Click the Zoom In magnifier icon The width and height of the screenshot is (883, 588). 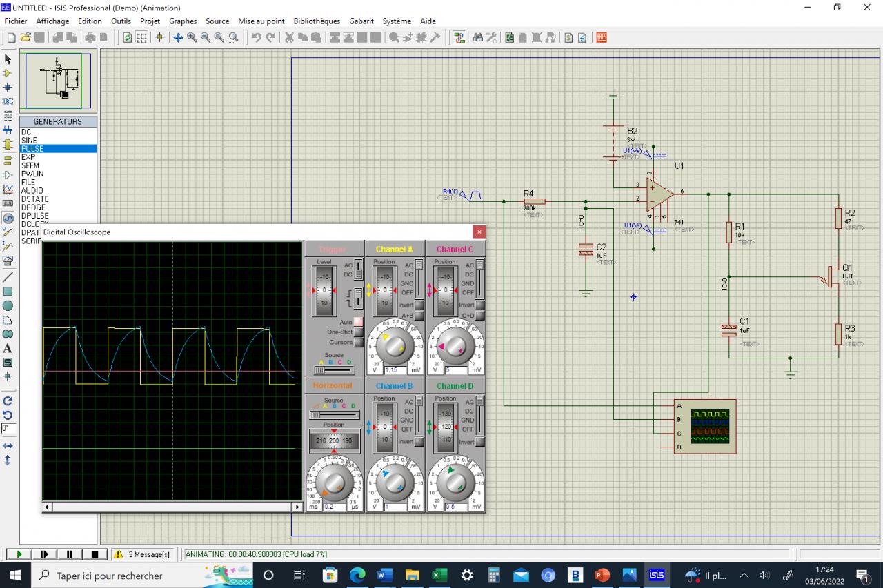tap(192, 38)
